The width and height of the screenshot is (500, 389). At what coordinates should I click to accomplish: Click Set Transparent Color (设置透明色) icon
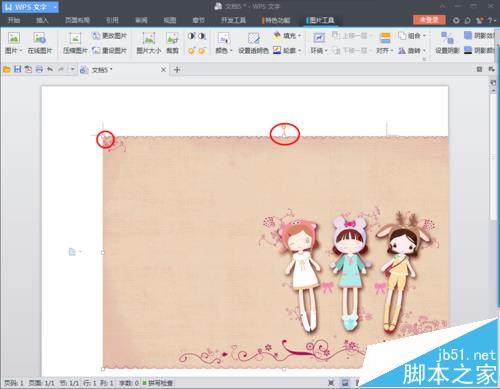pos(253,43)
